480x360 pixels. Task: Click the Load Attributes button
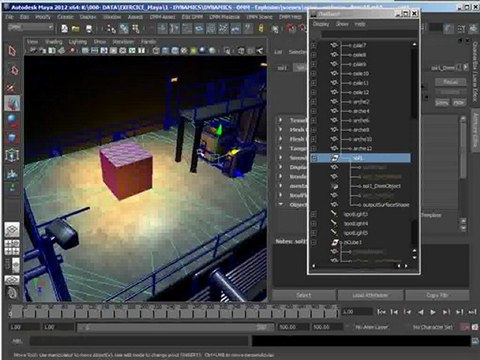(x=370, y=295)
